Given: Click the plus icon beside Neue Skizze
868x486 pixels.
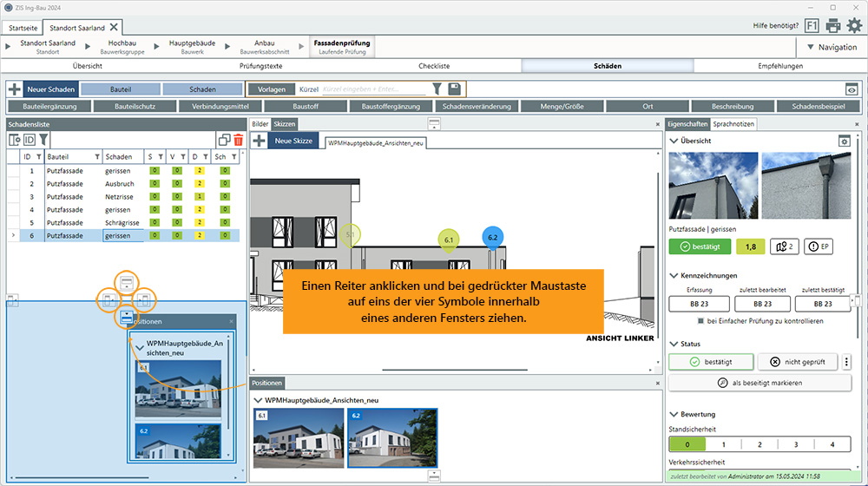Looking at the screenshot, I should [x=259, y=141].
